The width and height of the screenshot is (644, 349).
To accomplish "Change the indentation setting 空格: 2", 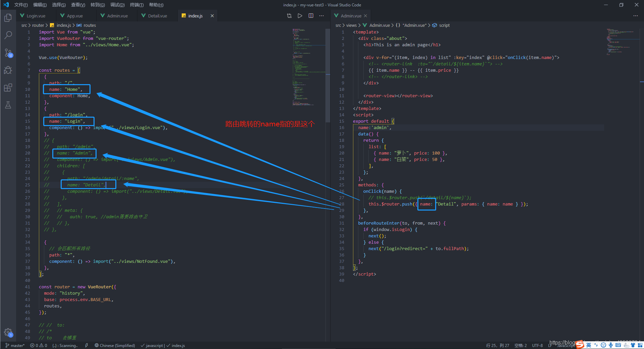I will [x=521, y=345].
